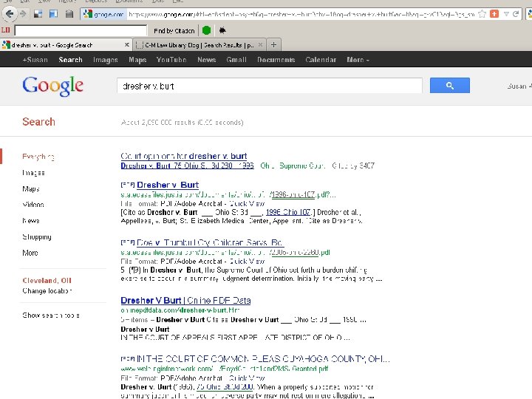Click Show search tools in the sidebar
The image size is (532, 399).
(x=51, y=316)
